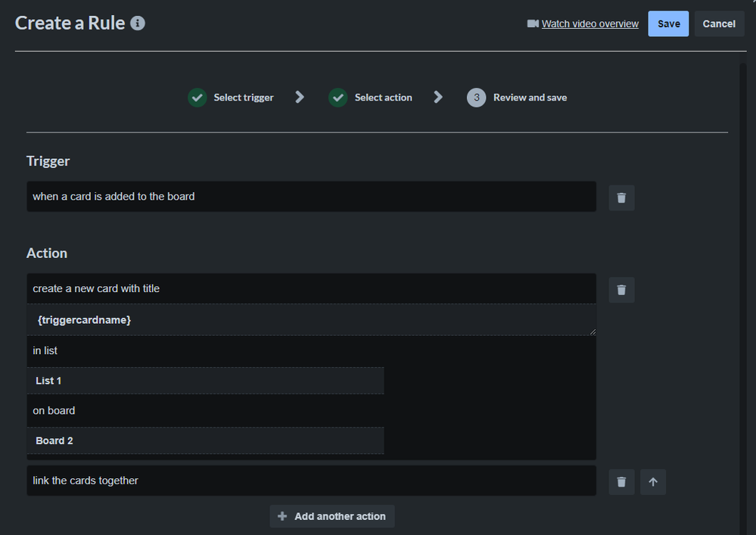Cancel rule creation
This screenshot has width=756, height=535.
[719, 23]
